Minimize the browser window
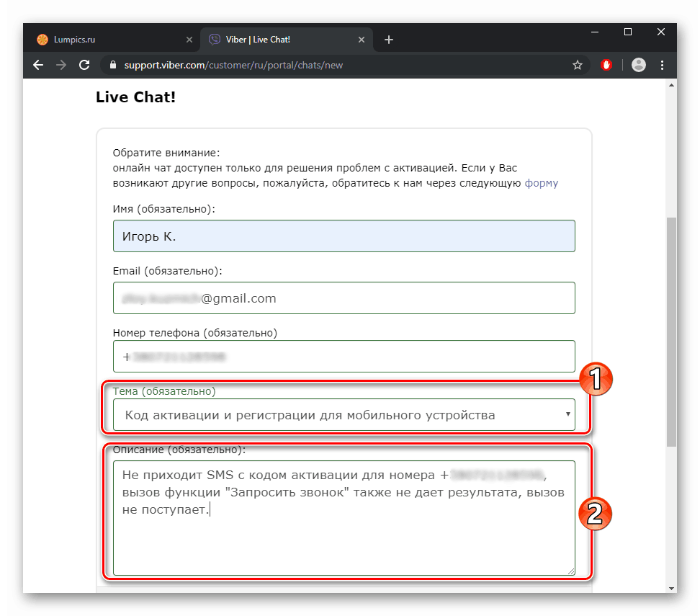 tap(595, 32)
